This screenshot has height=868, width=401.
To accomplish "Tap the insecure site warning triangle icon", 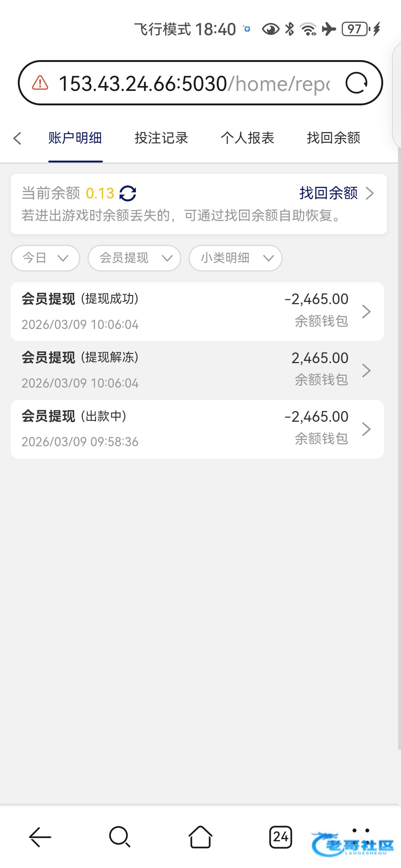I will [x=40, y=83].
